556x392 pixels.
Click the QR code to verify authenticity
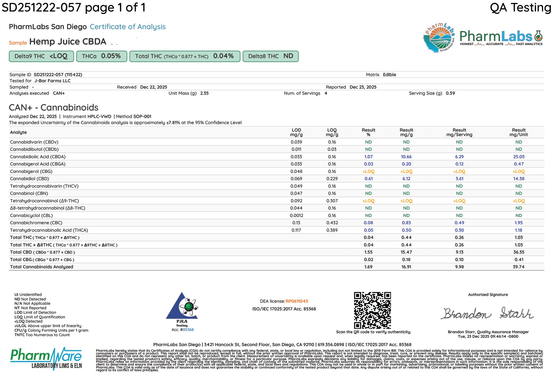click(372, 310)
